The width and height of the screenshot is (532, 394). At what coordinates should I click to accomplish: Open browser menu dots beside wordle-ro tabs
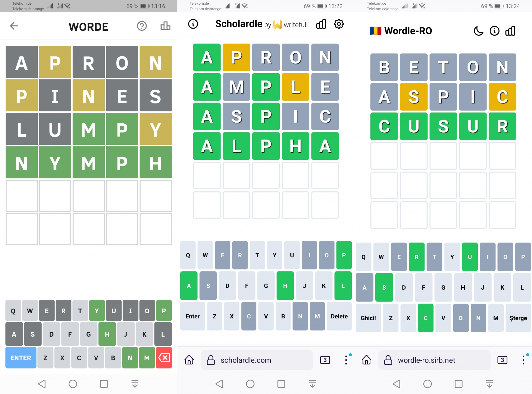(x=523, y=360)
